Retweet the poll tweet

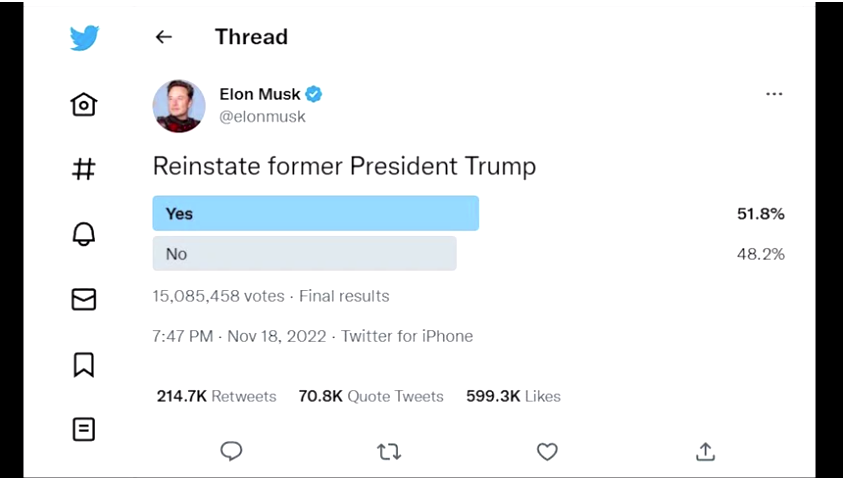[389, 452]
